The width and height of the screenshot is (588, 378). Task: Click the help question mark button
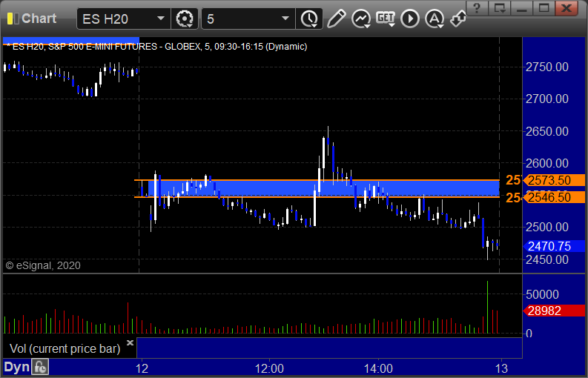pos(477,8)
